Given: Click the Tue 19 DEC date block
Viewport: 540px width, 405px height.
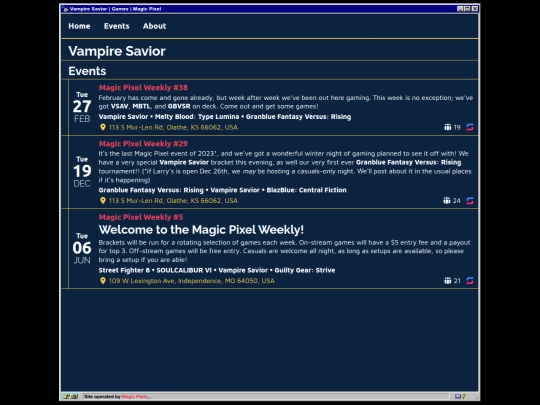Looking at the screenshot, I should tap(82, 172).
